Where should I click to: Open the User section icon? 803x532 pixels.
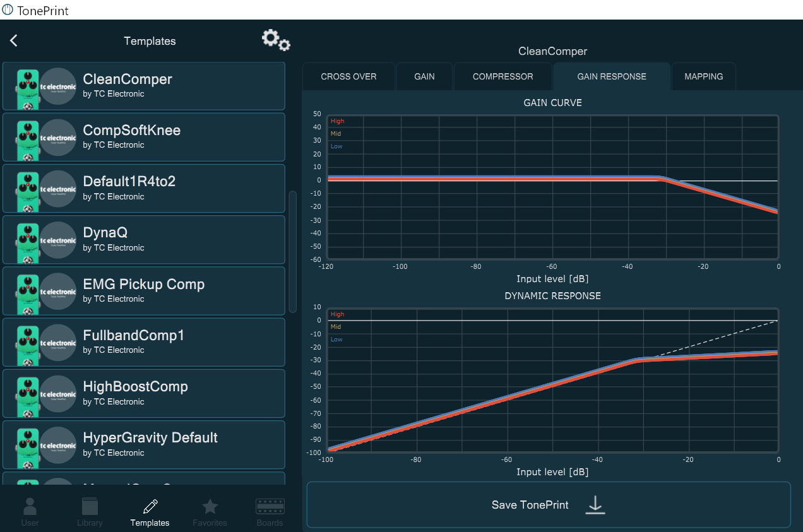(x=30, y=507)
